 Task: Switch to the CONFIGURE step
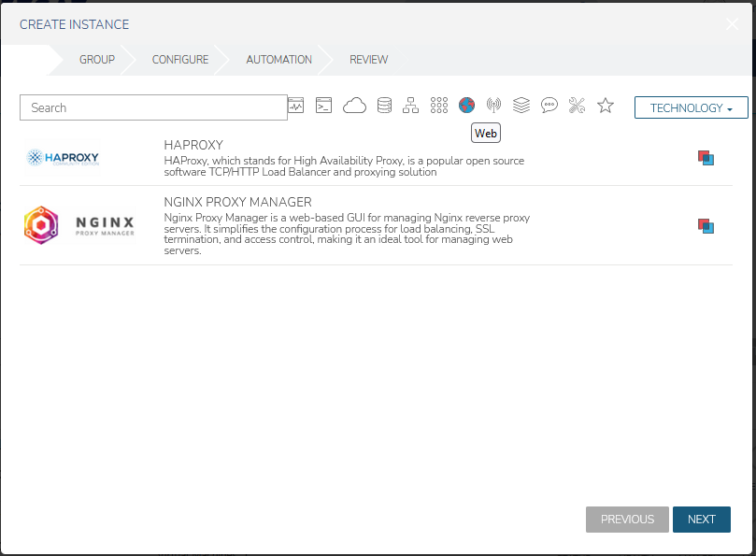point(180,60)
